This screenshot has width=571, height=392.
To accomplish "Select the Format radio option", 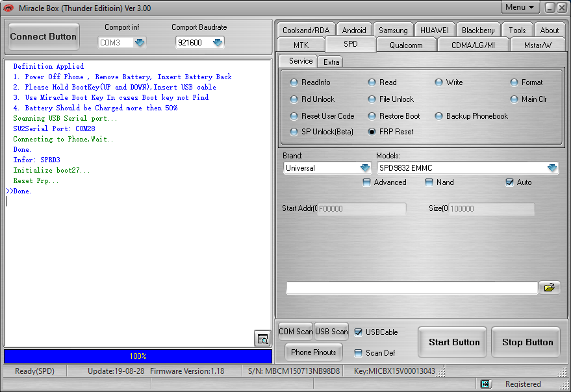I will (526, 82).
